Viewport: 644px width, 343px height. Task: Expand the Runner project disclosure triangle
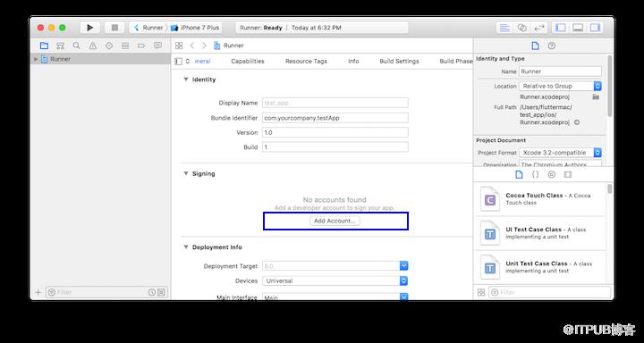pyautogui.click(x=36, y=59)
